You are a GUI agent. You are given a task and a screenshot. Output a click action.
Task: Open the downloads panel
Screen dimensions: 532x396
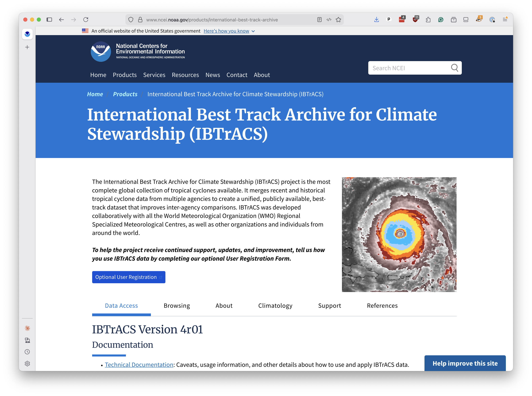point(377,20)
